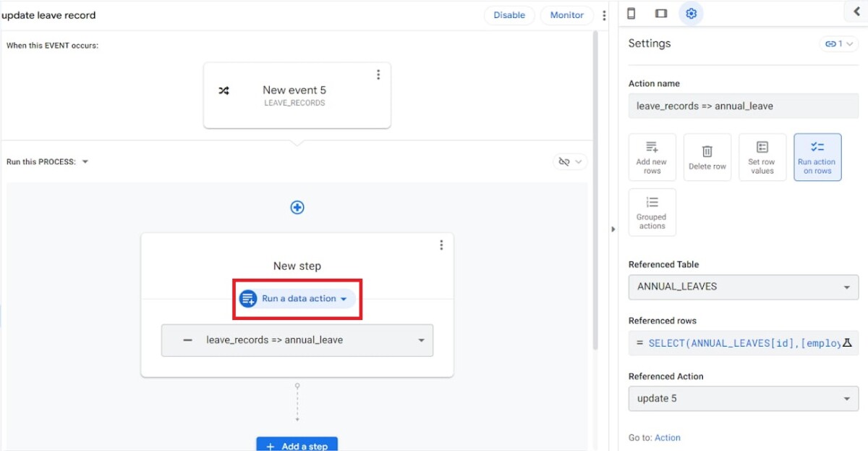This screenshot has width=868, height=451.
Task: Choose the Set row values action icon
Action: click(x=762, y=156)
